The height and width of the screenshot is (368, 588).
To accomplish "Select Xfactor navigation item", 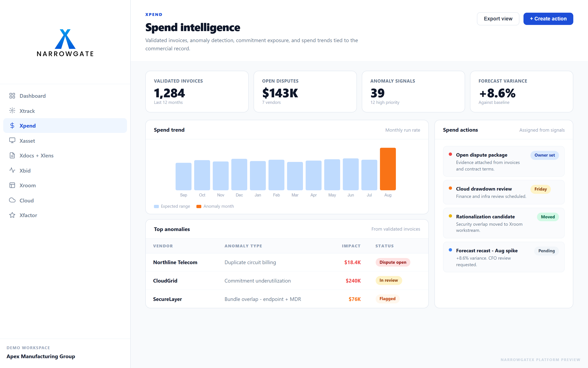I will click(65, 215).
